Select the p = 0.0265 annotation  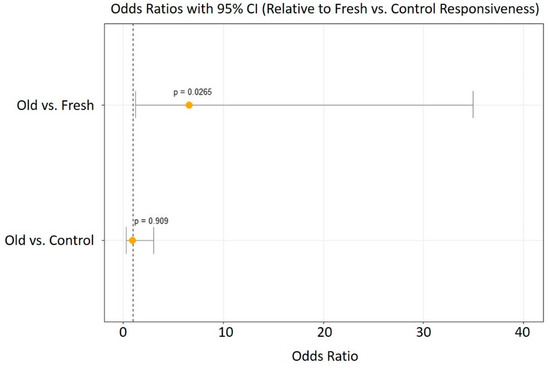[x=193, y=92]
